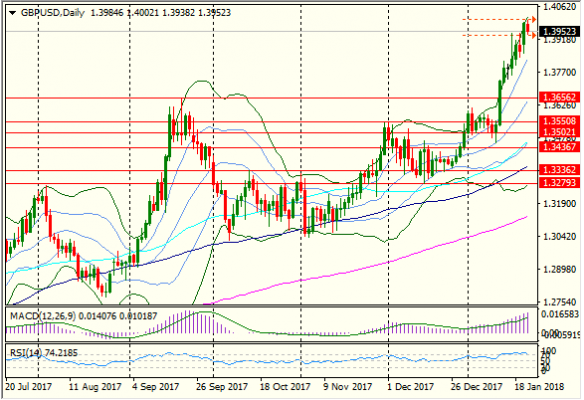Click the 4 Sep 2017 date label
Image resolution: width=584 pixels, height=400 pixels.
[x=155, y=386]
